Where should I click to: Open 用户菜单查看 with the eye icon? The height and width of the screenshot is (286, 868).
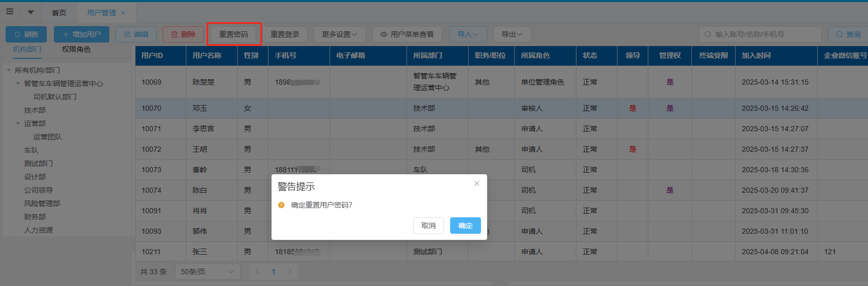pos(407,34)
